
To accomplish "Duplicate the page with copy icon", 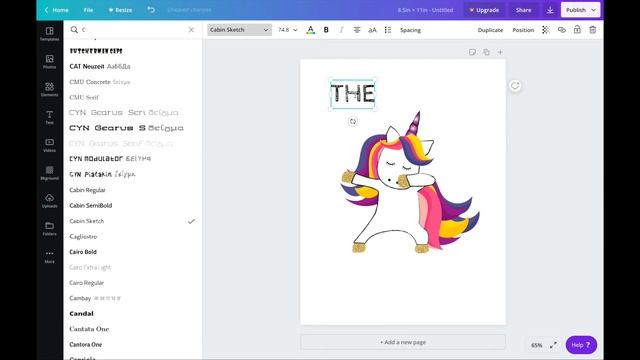I will (x=486, y=52).
